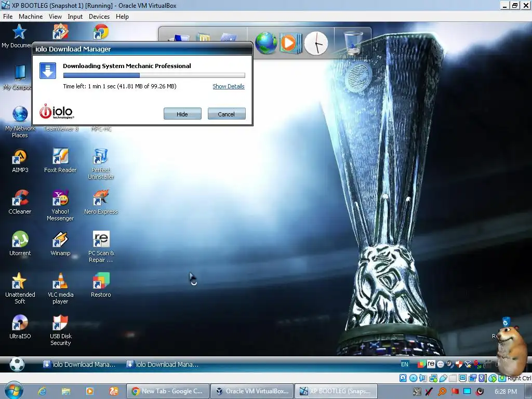This screenshot has height=399, width=532.
Task: Click the Restoro tray icon
Action: [x=421, y=364]
